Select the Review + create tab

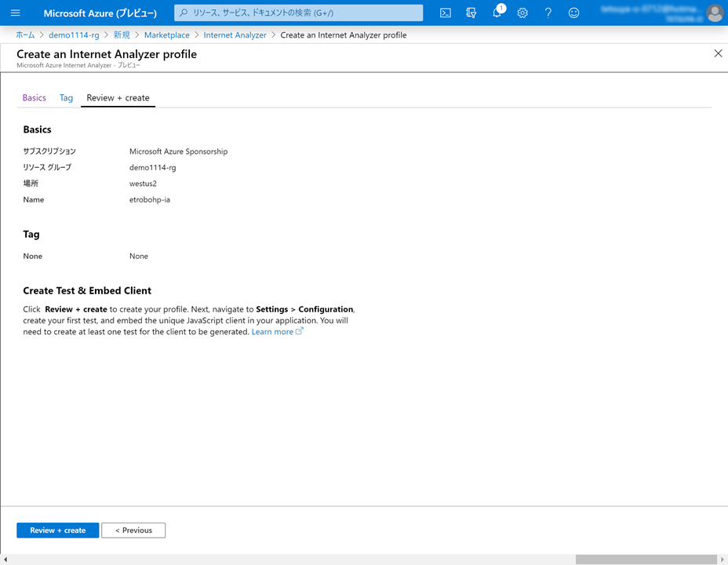118,98
